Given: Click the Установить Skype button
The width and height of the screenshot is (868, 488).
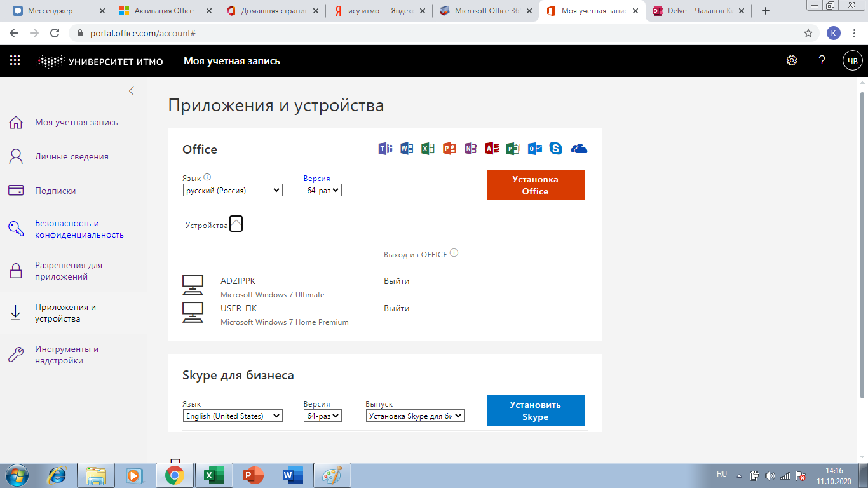Looking at the screenshot, I should [536, 410].
